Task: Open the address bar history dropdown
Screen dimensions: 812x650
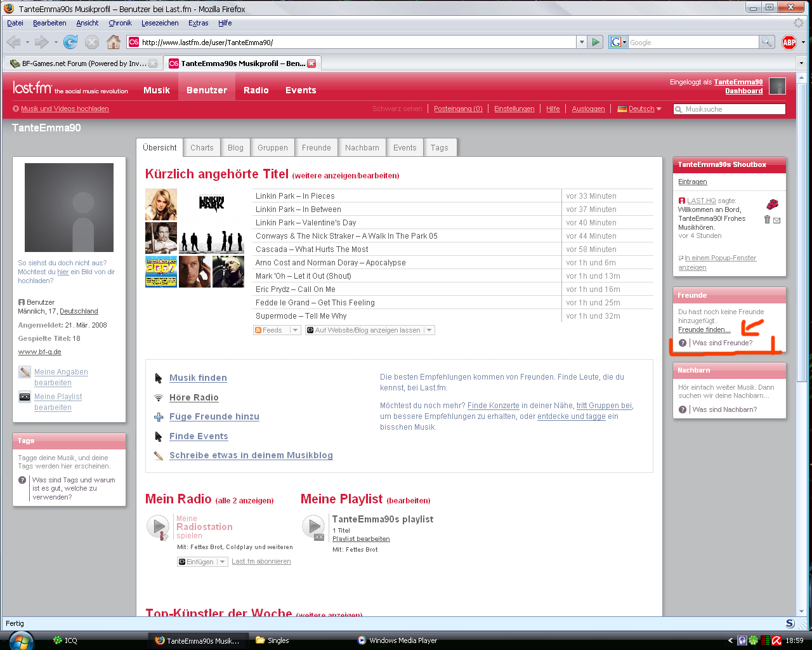Action: 581,43
